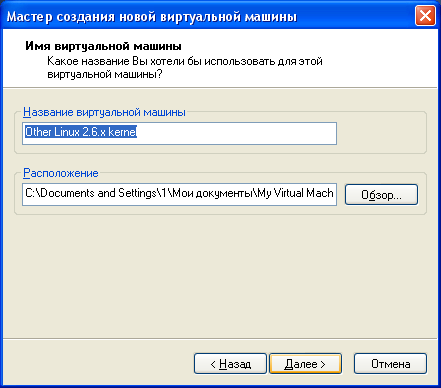Click the wizard title bar text
The width and height of the screenshot is (441, 388).
(x=152, y=16)
